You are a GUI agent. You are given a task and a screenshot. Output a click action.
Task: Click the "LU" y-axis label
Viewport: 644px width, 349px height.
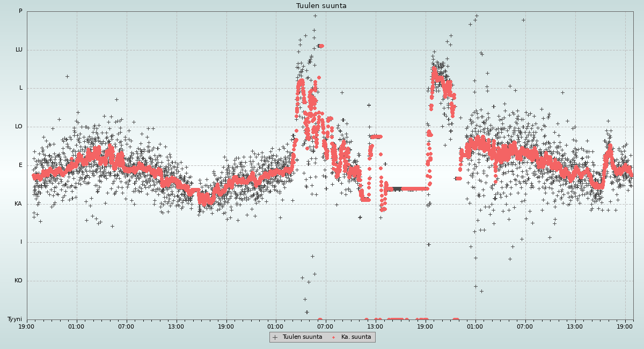19,50
